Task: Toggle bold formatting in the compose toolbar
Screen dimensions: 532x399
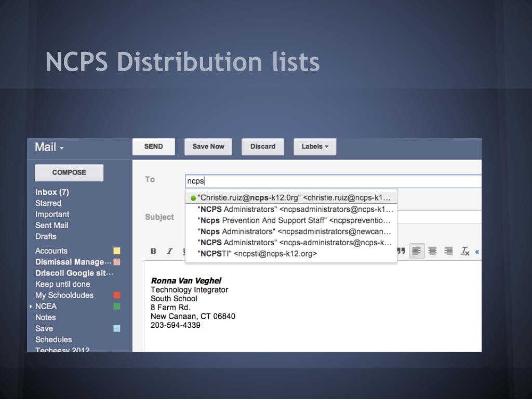Action: coord(153,251)
